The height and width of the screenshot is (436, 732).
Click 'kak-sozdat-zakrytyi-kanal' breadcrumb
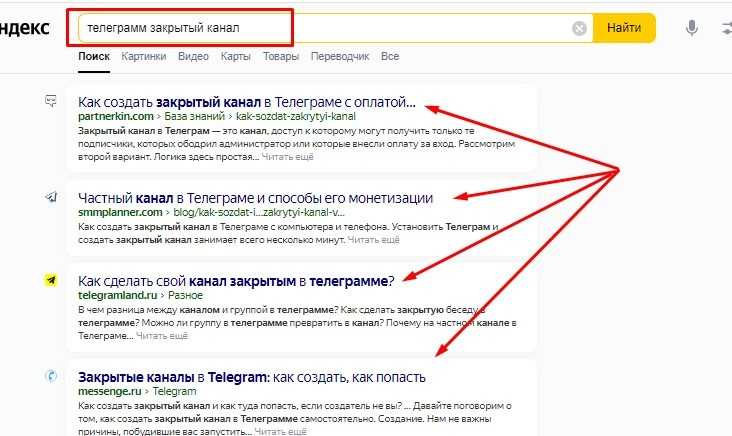pos(296,116)
